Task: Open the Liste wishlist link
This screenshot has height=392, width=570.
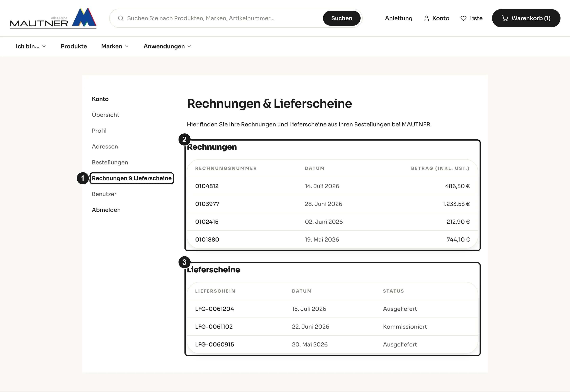Action: pos(471,18)
